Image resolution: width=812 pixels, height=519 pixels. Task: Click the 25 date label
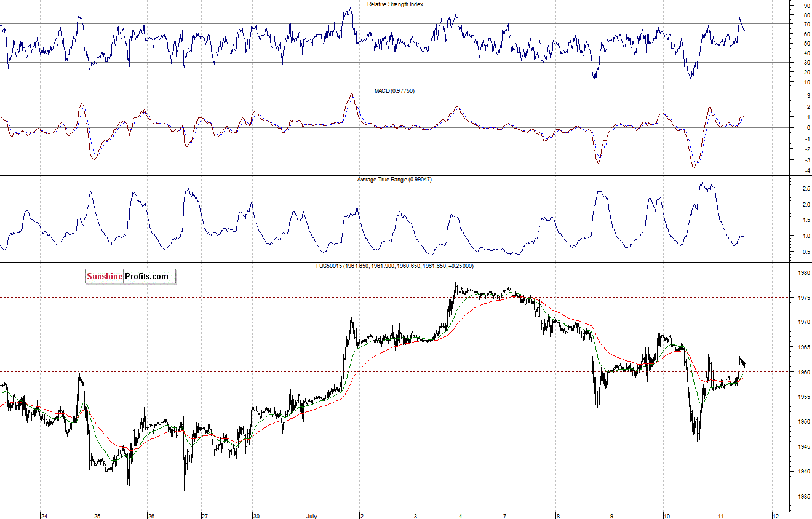coord(97,515)
